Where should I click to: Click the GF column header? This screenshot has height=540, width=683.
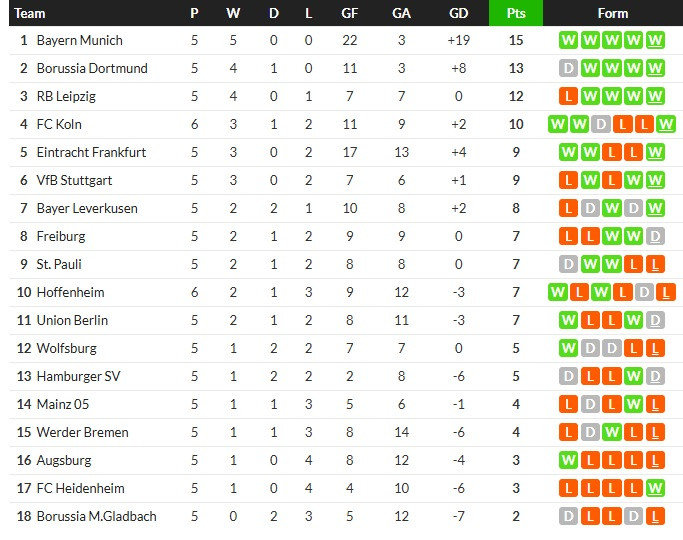pyautogui.click(x=349, y=13)
